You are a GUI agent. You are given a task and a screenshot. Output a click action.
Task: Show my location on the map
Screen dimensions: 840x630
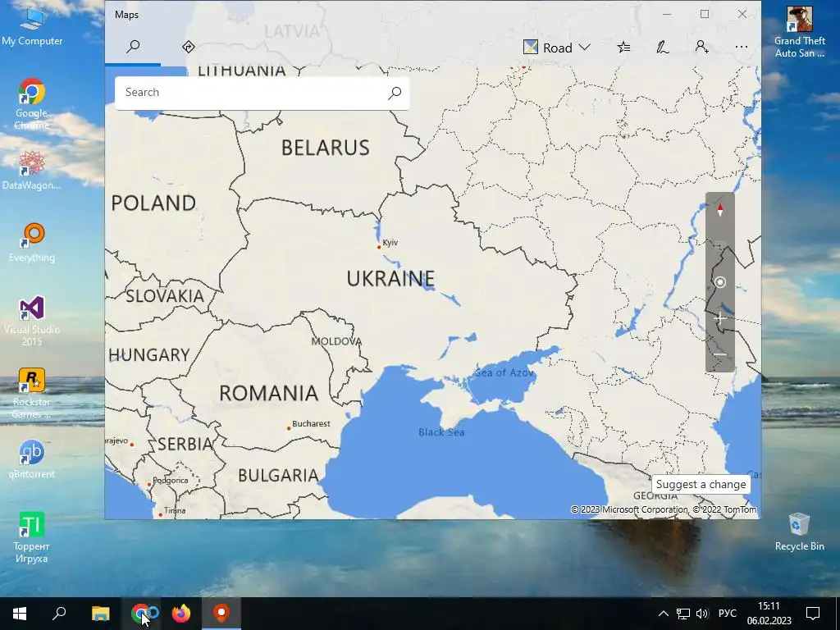coord(720,282)
